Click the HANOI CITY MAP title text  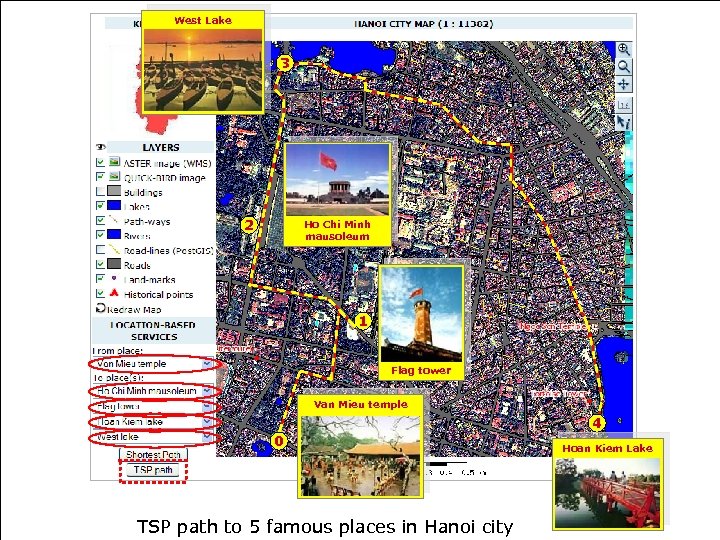pos(423,24)
